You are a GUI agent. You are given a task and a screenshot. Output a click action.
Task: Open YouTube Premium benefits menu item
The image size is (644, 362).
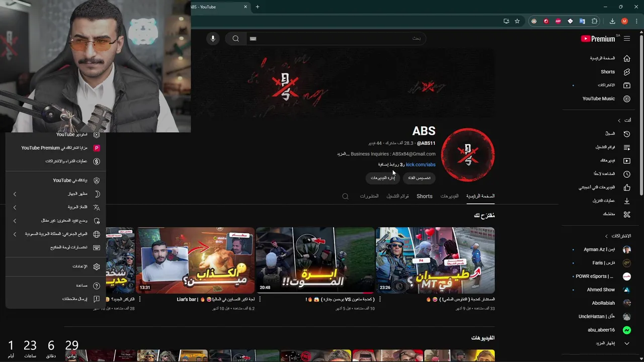[55, 148]
